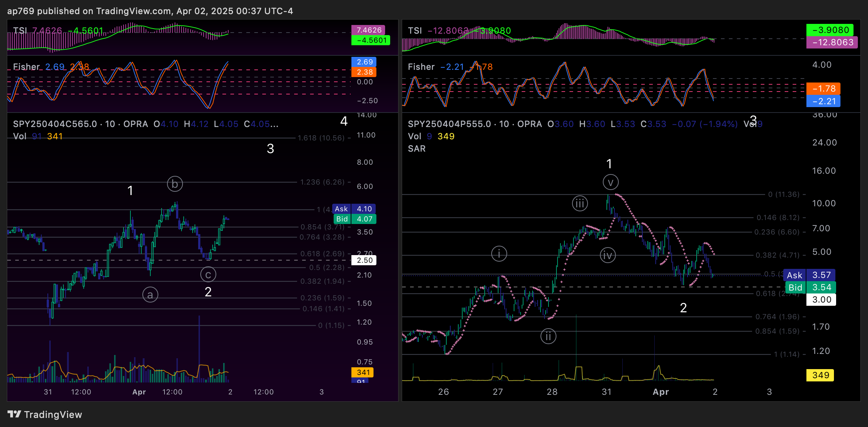Click date 28 on put chart time axis
The width and height of the screenshot is (868, 427).
[x=552, y=392]
